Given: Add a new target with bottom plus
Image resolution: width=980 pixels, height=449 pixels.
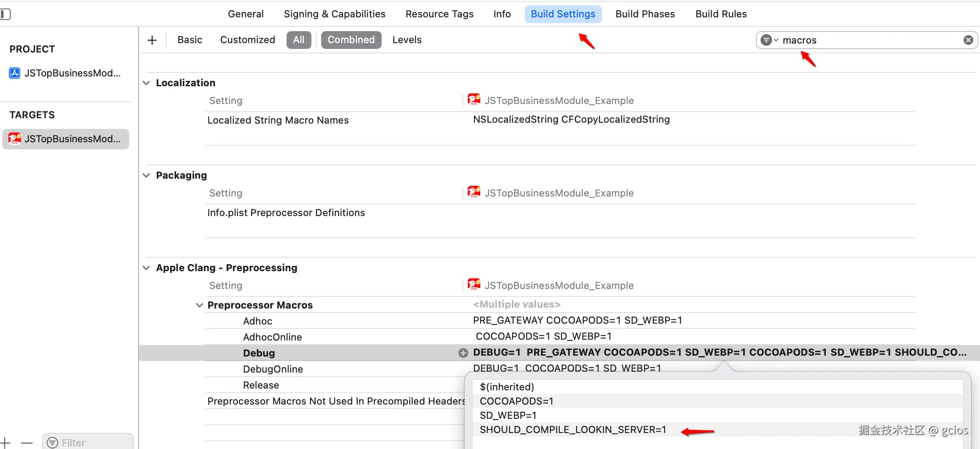Looking at the screenshot, I should (5, 443).
